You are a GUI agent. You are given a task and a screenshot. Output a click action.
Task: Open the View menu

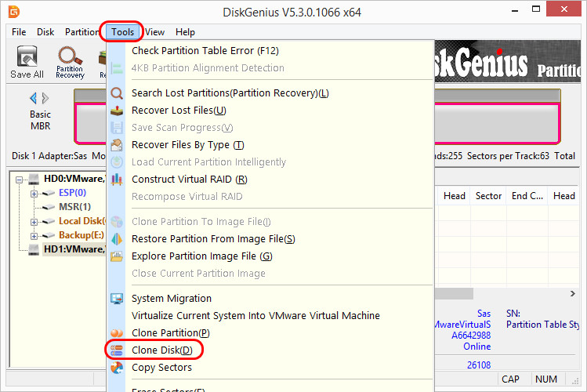(154, 32)
